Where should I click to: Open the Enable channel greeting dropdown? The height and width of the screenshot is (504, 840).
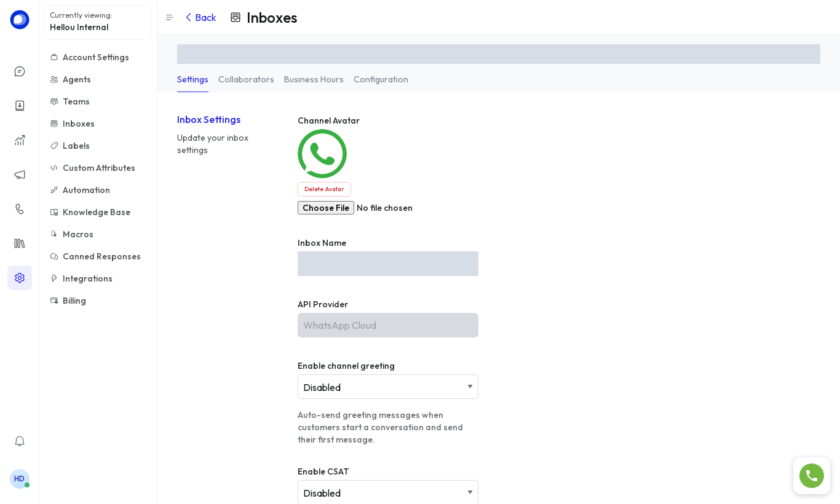click(388, 387)
